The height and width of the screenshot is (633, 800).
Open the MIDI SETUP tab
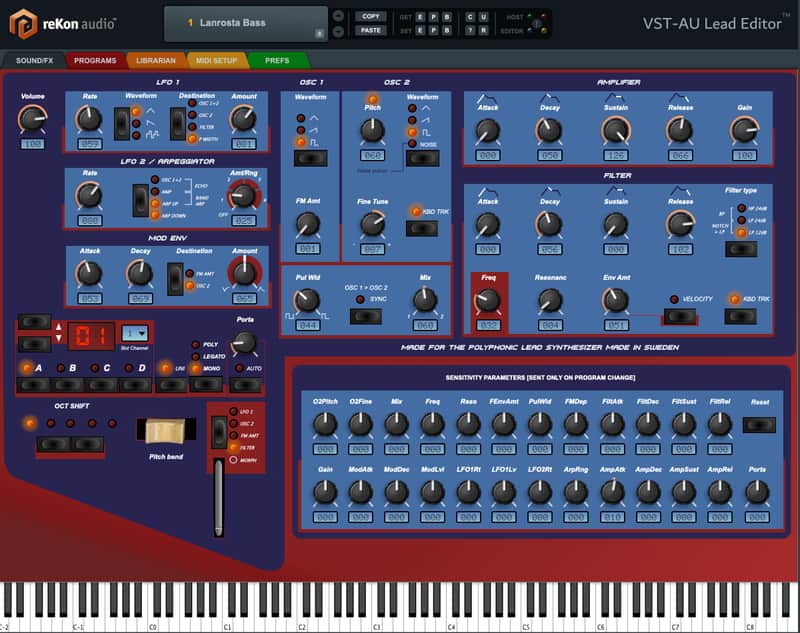pyautogui.click(x=216, y=60)
